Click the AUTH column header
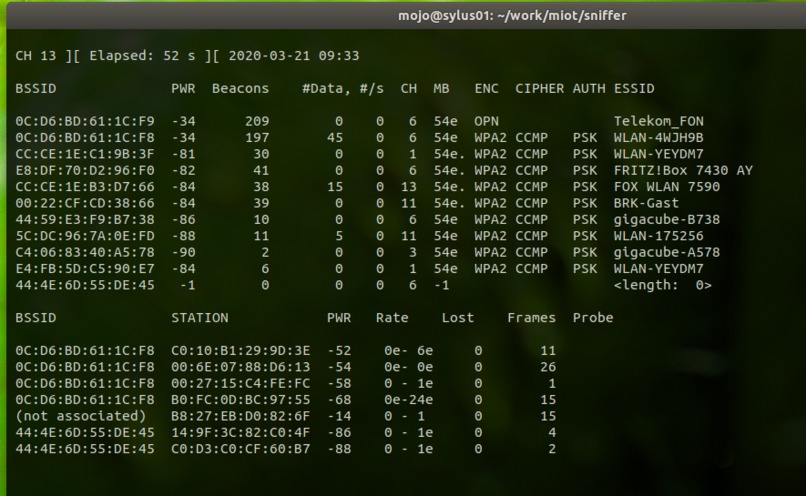This screenshot has height=496, width=806. [589, 88]
